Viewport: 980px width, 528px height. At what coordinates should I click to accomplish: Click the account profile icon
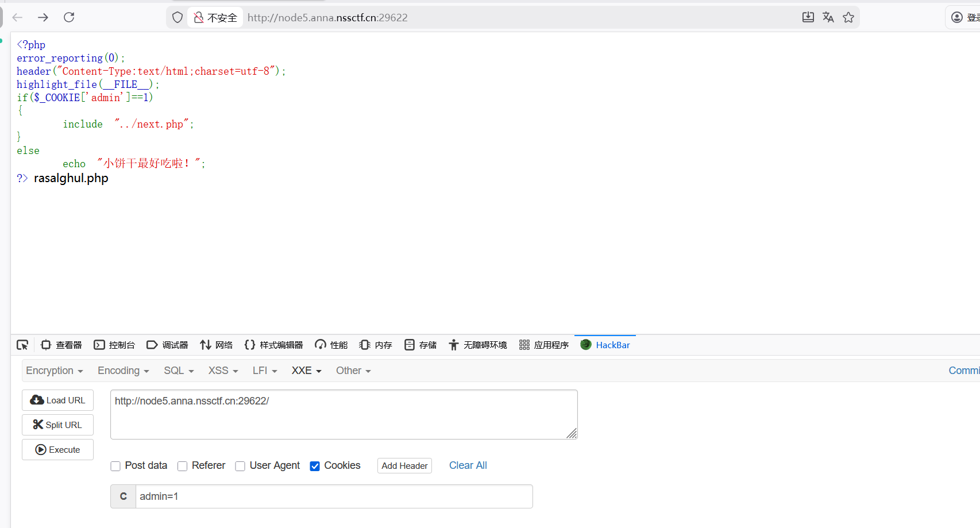pyautogui.click(x=957, y=17)
